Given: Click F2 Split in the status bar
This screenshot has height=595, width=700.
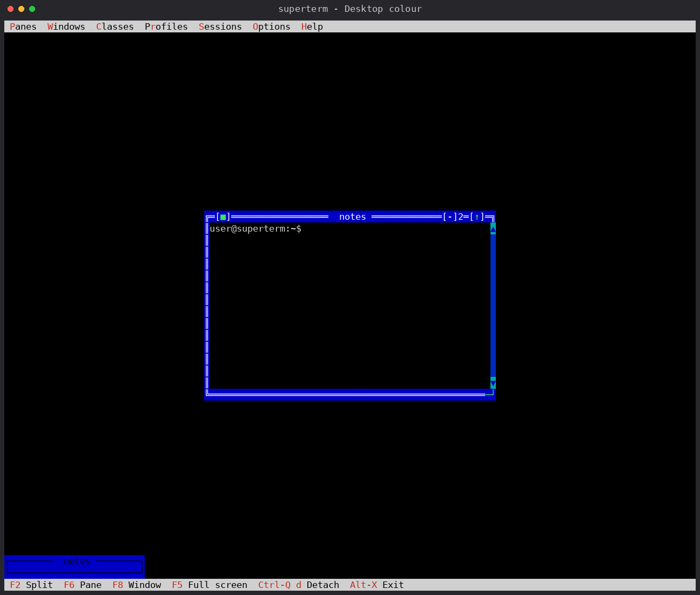Looking at the screenshot, I should click(x=31, y=585).
